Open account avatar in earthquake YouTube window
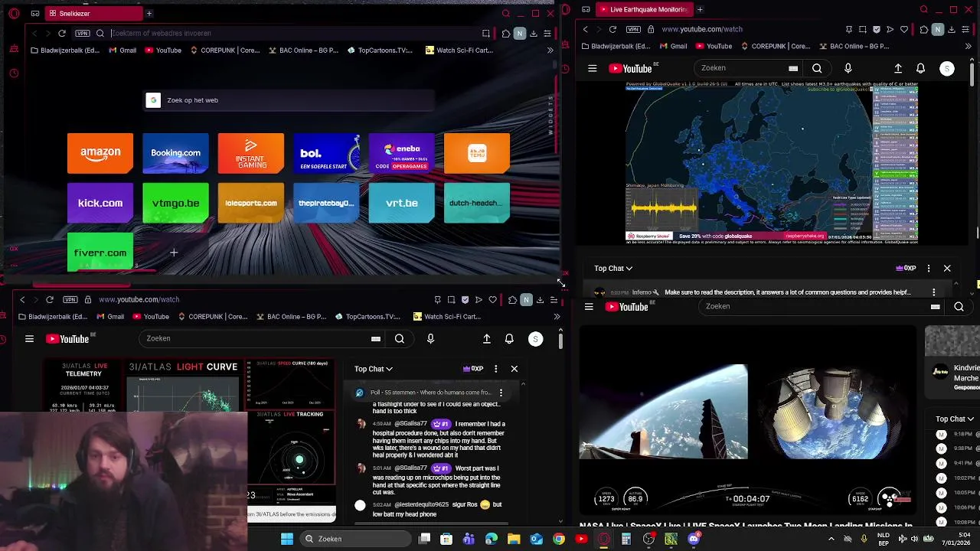This screenshot has width=980, height=551. (x=947, y=68)
